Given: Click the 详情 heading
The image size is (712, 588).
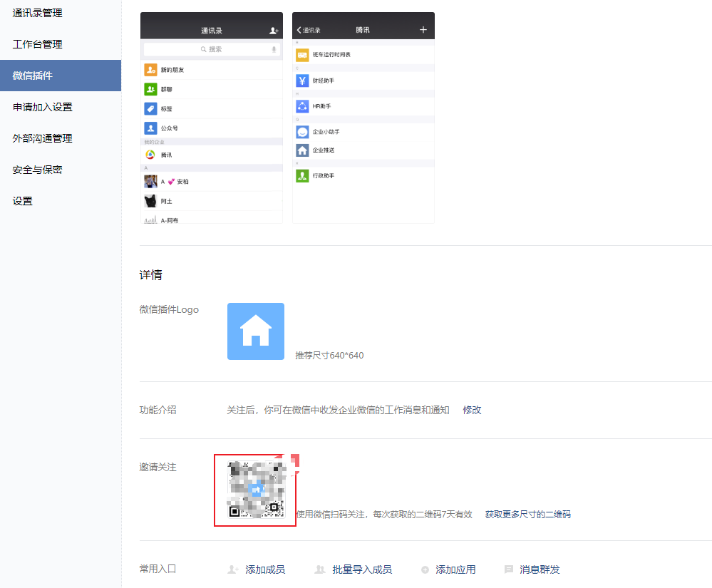Looking at the screenshot, I should [x=151, y=275].
